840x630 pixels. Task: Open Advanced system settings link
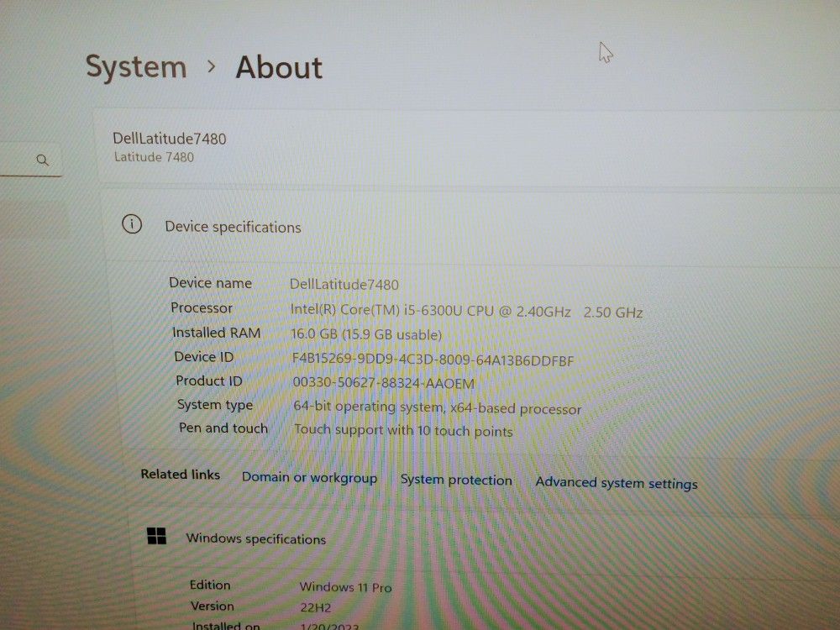point(617,483)
